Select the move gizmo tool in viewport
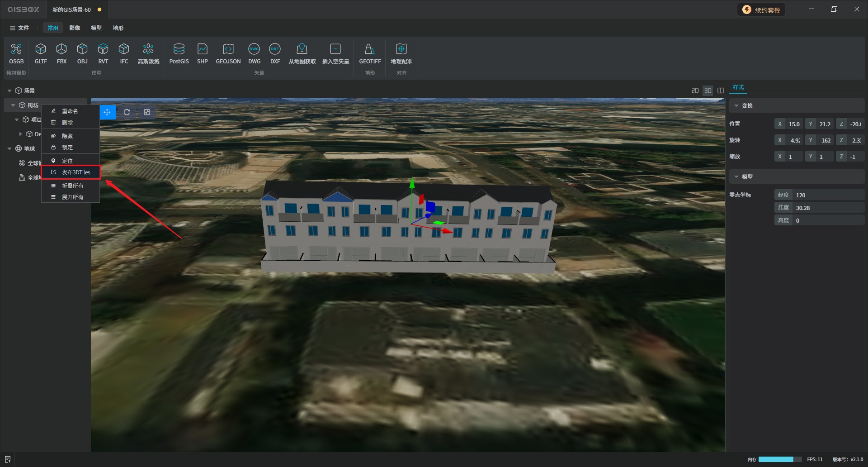 (x=107, y=112)
